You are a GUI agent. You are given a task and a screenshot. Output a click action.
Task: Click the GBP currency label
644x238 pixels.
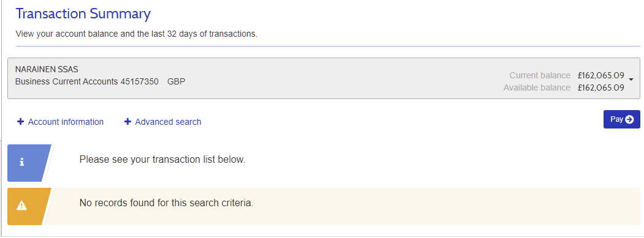176,81
